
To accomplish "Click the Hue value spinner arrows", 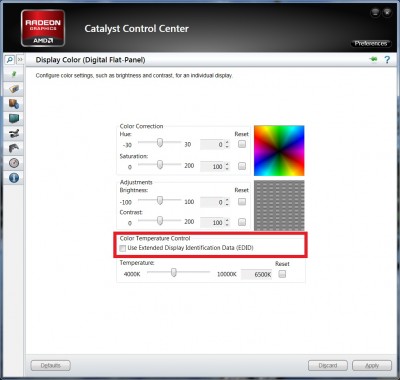I will tap(227, 144).
